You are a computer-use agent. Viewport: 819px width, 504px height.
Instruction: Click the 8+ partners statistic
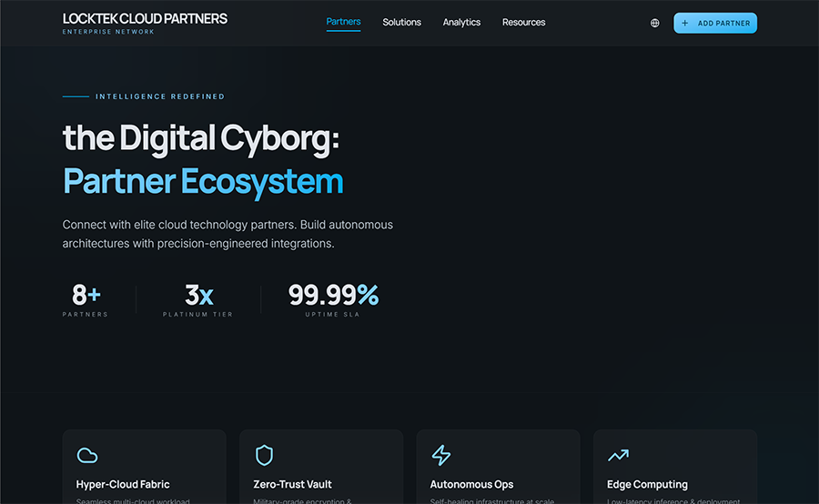click(x=86, y=300)
